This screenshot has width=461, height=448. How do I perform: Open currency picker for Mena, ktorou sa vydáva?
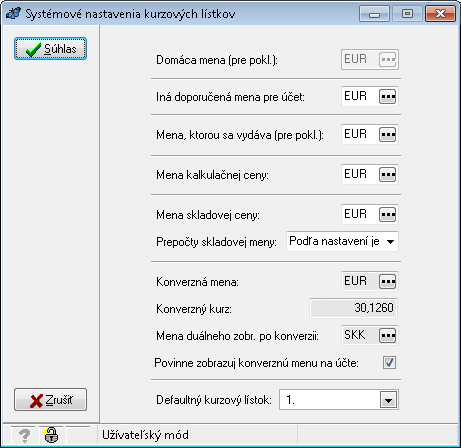pos(387,135)
